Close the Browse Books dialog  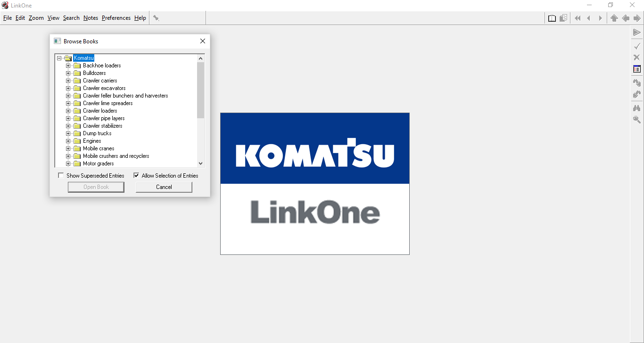tap(203, 41)
